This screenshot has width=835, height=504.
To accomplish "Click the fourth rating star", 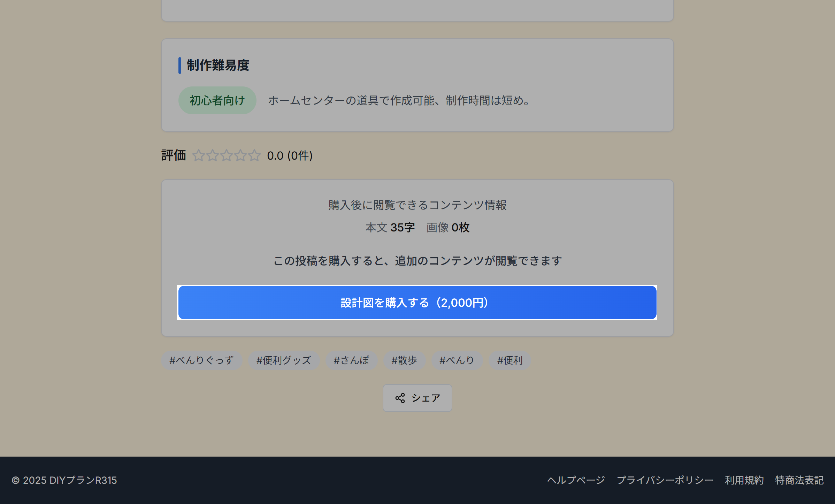I will 240,155.
